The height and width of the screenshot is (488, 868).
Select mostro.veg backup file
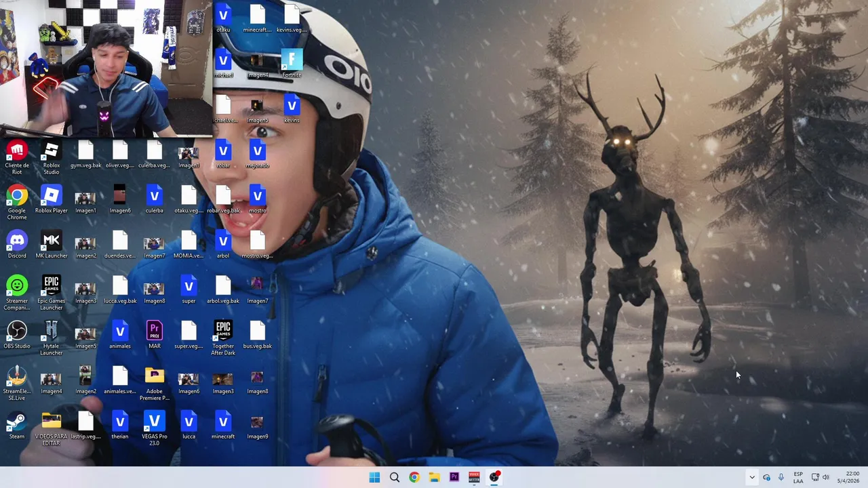pos(257,245)
